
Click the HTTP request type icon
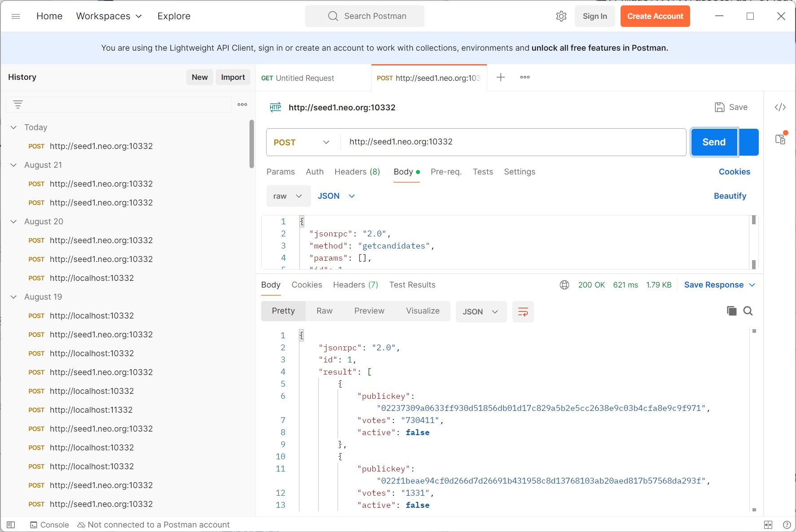click(x=276, y=107)
